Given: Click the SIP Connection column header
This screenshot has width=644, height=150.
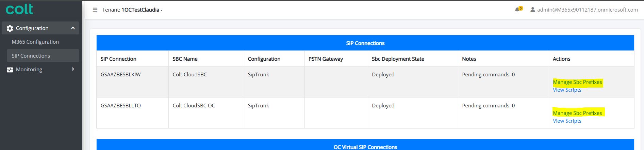Looking at the screenshot, I should pos(118,59).
